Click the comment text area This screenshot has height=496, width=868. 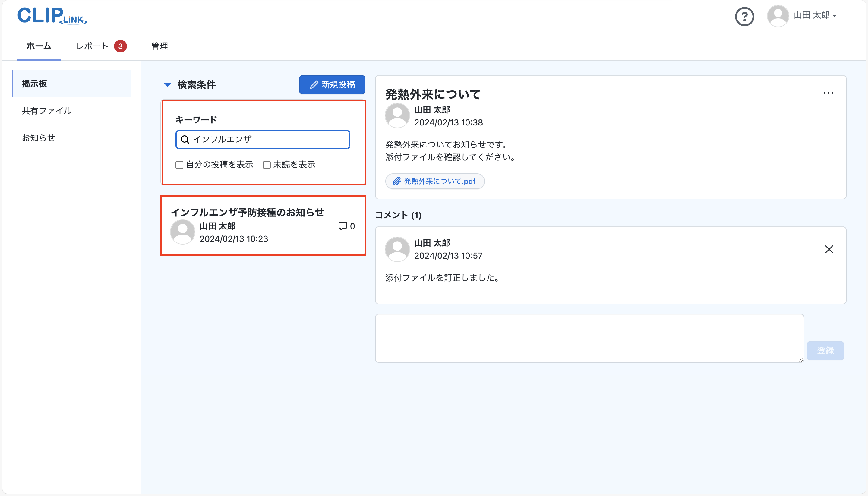coord(589,338)
